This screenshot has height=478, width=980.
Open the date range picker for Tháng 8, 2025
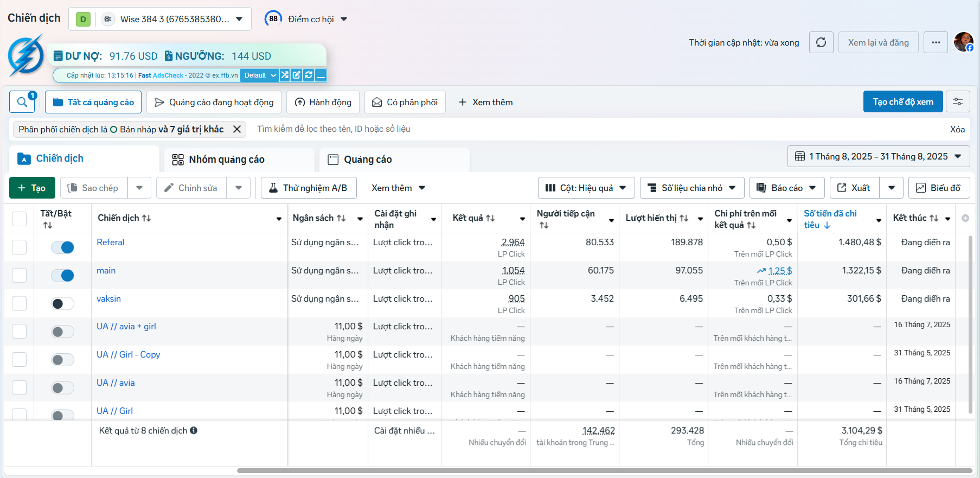(x=879, y=156)
